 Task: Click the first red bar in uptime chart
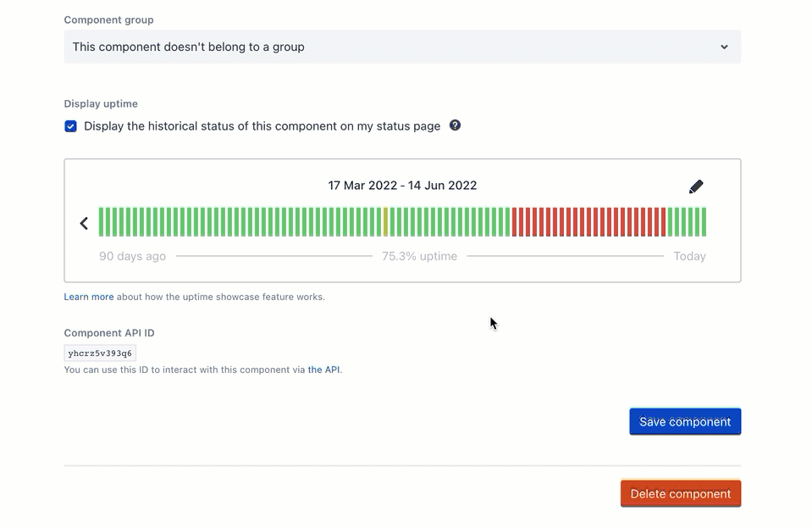[x=515, y=222]
